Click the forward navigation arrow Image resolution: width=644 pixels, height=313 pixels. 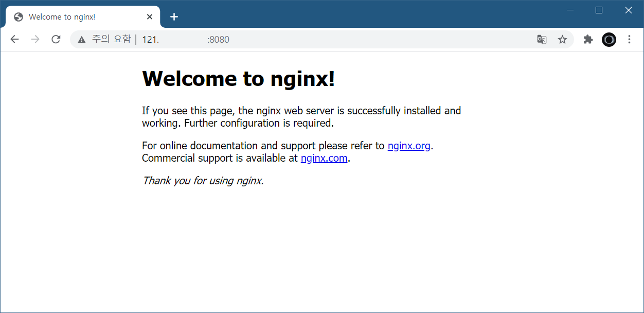(35, 40)
